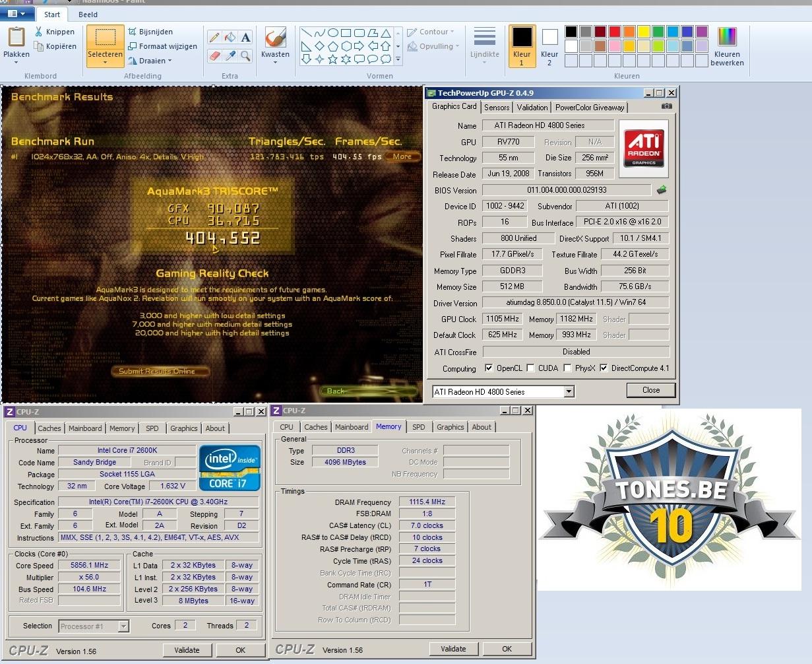812x664 pixels.
Task: Select the rounded rectangle shape
Action: pos(359,33)
